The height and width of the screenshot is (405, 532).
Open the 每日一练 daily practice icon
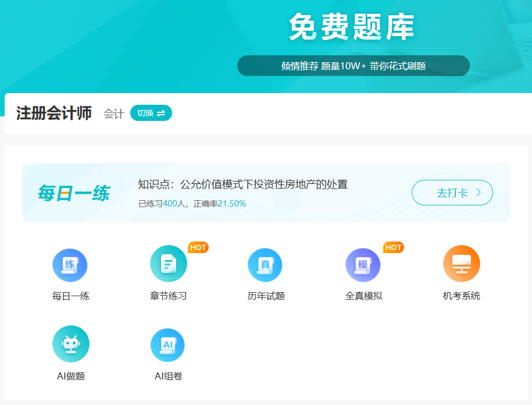click(70, 264)
